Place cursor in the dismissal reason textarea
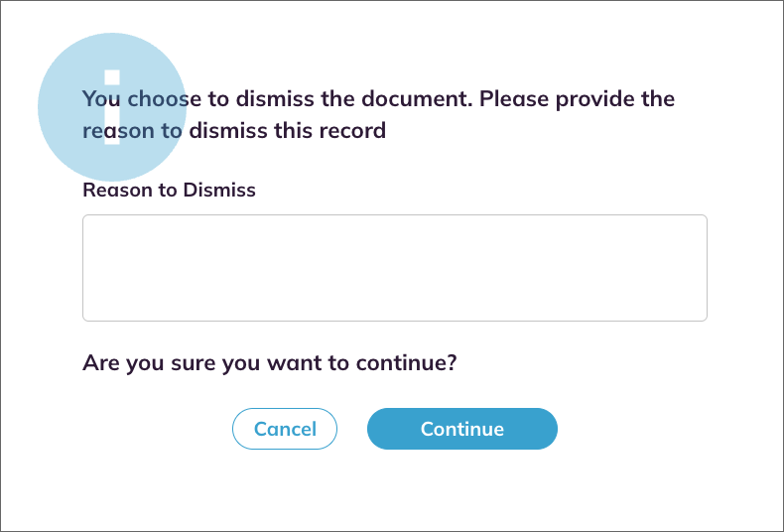Viewport: 784px width, 532px height. [x=394, y=268]
